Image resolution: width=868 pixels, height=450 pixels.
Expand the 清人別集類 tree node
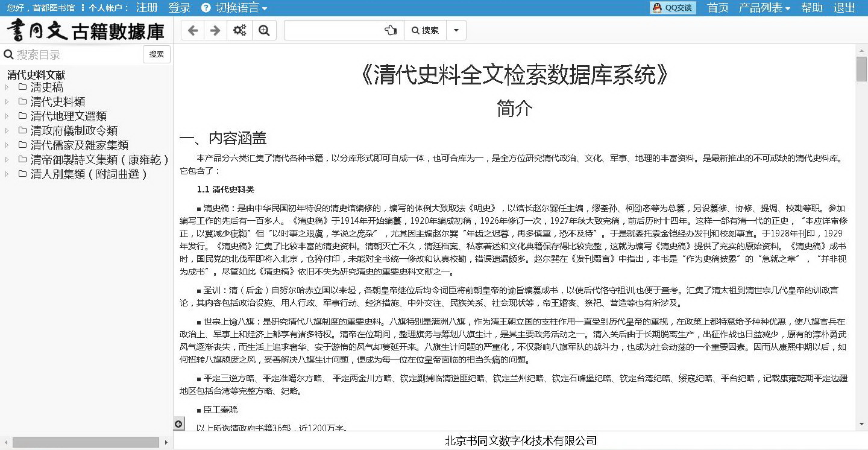(7, 174)
